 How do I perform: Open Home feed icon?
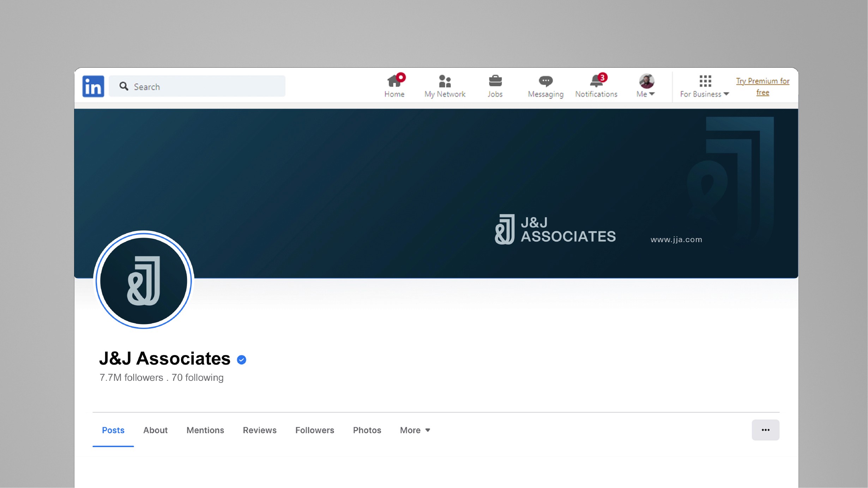[x=394, y=81]
